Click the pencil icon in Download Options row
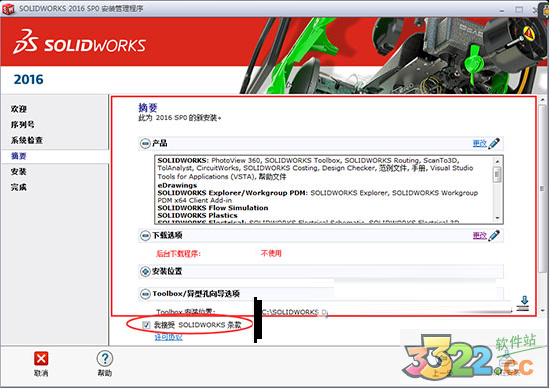This screenshot has width=550, height=389. [494, 235]
